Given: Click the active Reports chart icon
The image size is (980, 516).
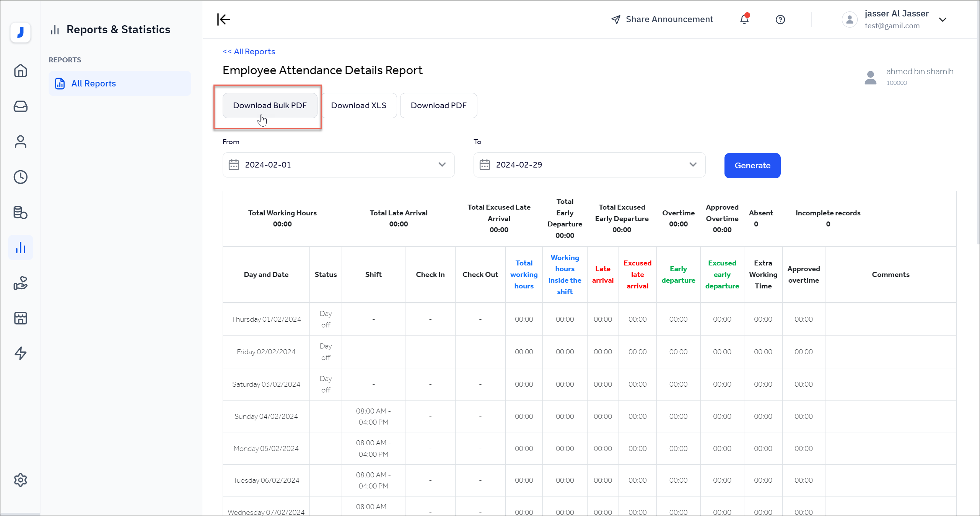Looking at the screenshot, I should pos(20,247).
